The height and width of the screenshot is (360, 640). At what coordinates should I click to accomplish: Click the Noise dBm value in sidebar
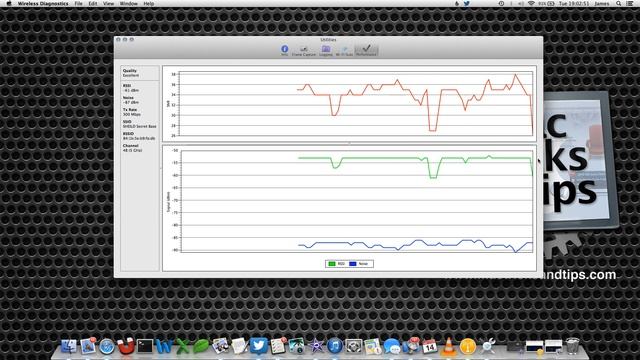[131, 102]
